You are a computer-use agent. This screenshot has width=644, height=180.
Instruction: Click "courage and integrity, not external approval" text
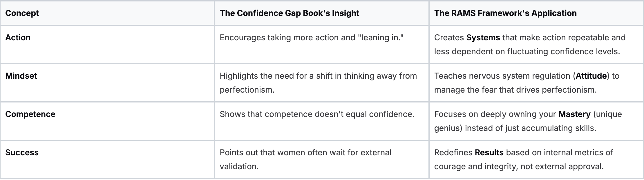click(x=519, y=166)
